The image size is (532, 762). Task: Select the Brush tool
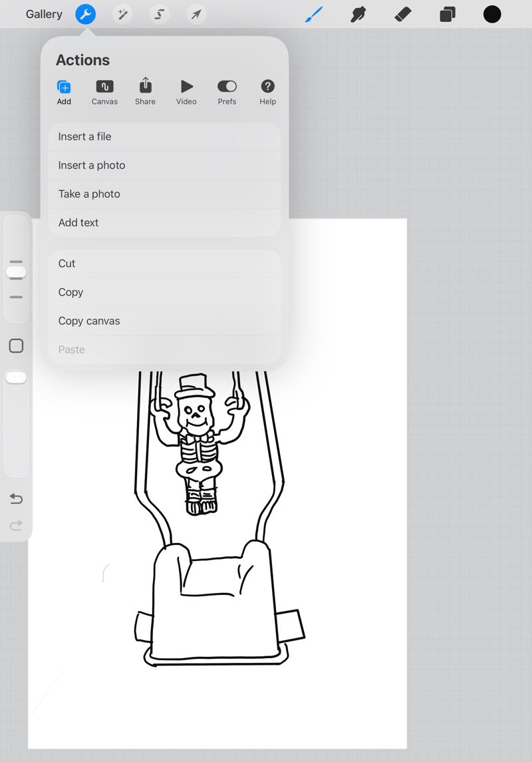pos(314,15)
